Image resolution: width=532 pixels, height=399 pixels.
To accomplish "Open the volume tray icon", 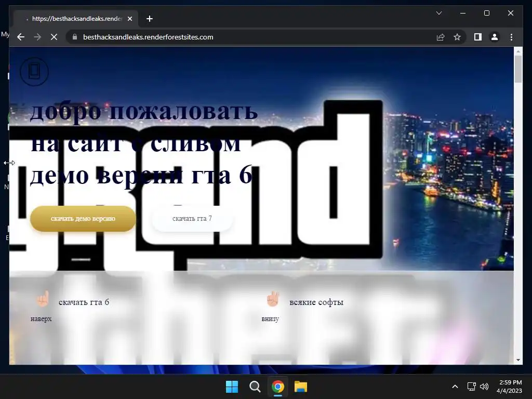I will pyautogui.click(x=484, y=387).
